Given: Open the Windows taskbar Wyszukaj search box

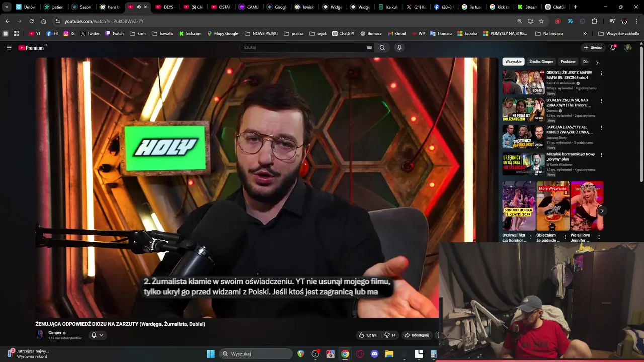Looking at the screenshot, I should click(x=257, y=354).
